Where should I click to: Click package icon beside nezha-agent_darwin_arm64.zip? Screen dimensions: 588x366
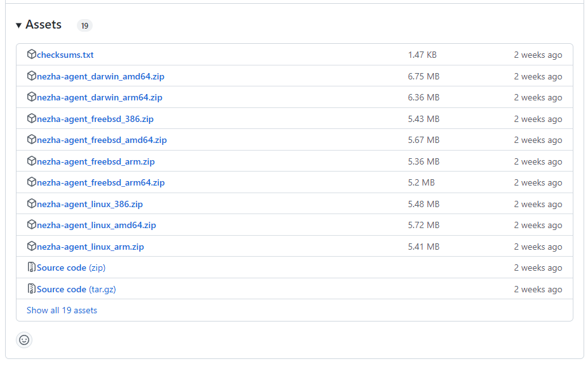(32, 97)
